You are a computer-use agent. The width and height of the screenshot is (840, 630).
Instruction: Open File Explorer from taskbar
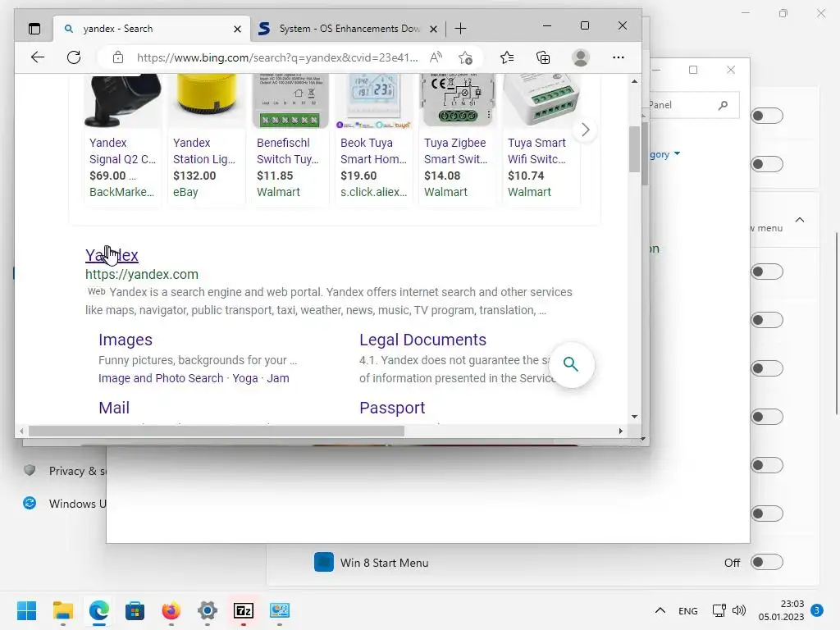pos(62,610)
